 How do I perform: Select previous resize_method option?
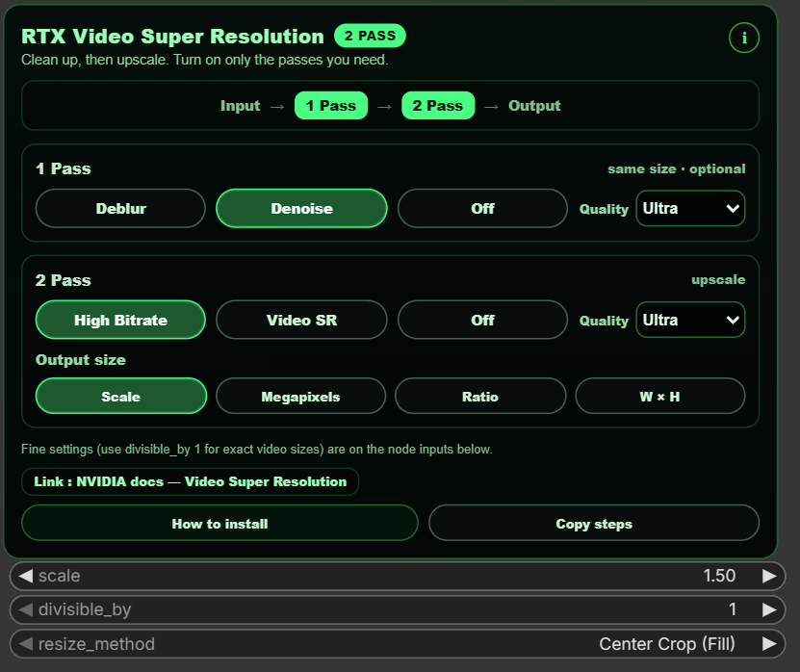point(25,644)
